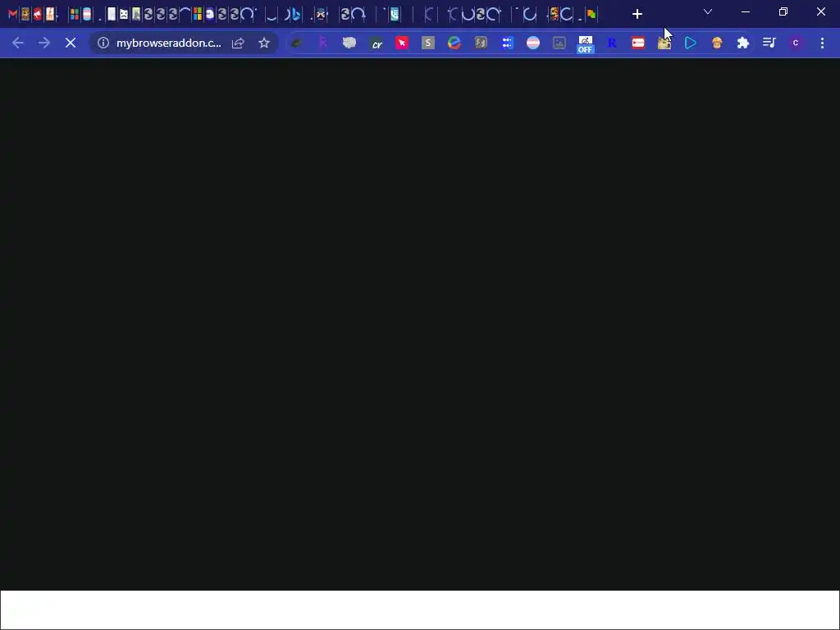
Task: Select the mybrowseraddon address bar
Action: point(169,43)
